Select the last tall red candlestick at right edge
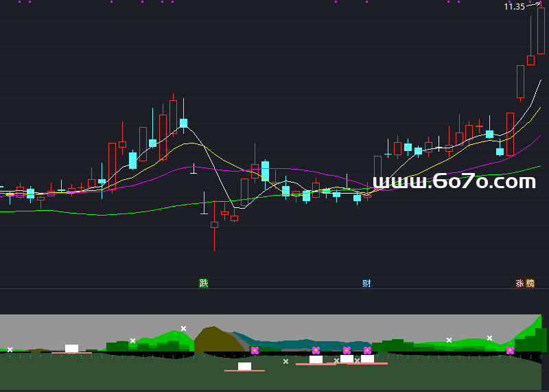Screen dimensions: 549x392 coord(541,31)
